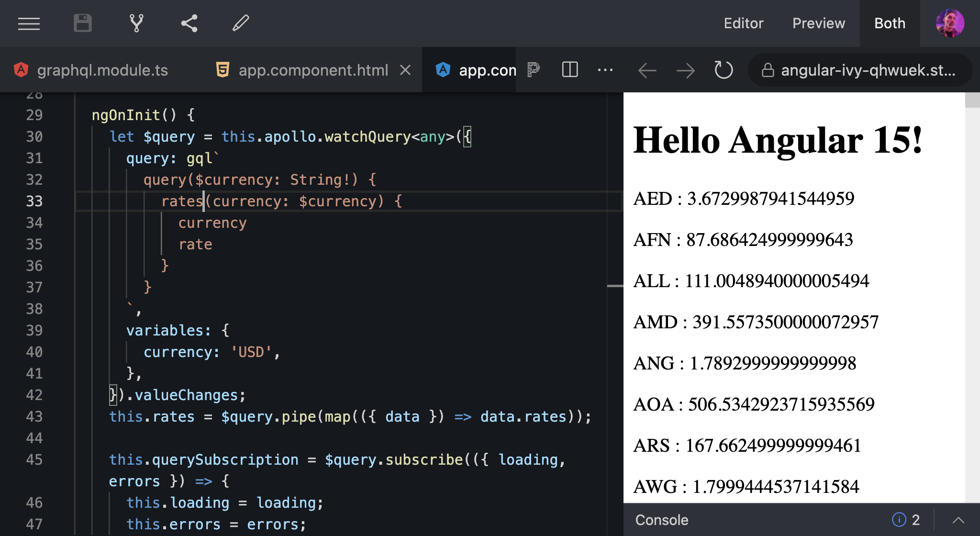The height and width of the screenshot is (536, 980).
Task: Close the app.component.html tab
Action: coord(405,70)
